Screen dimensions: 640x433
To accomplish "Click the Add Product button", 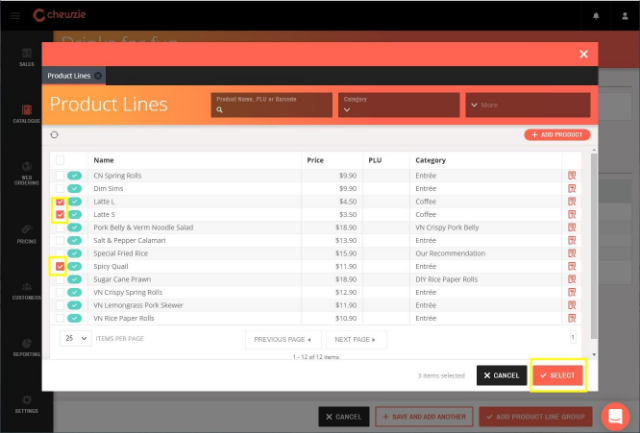I will [x=557, y=135].
